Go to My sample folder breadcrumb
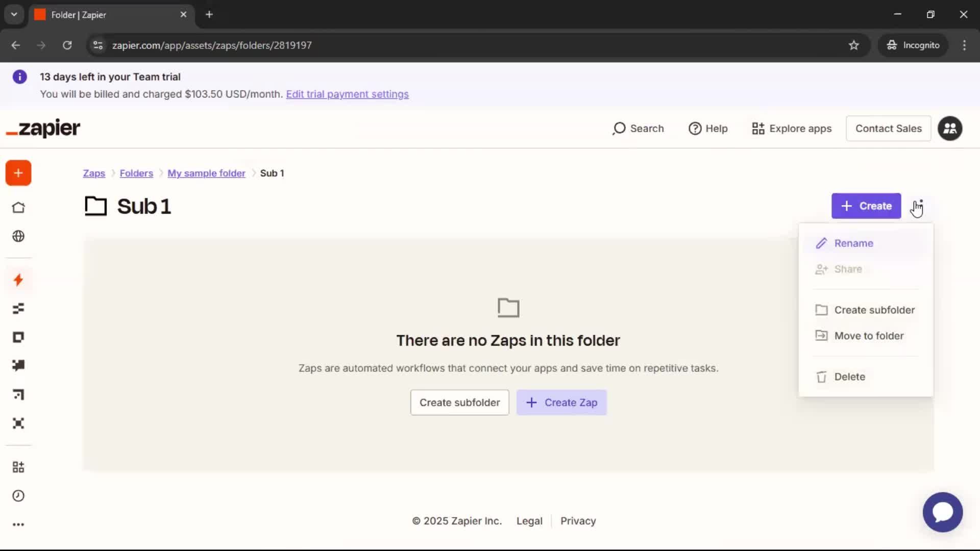980x551 pixels. [x=206, y=173]
